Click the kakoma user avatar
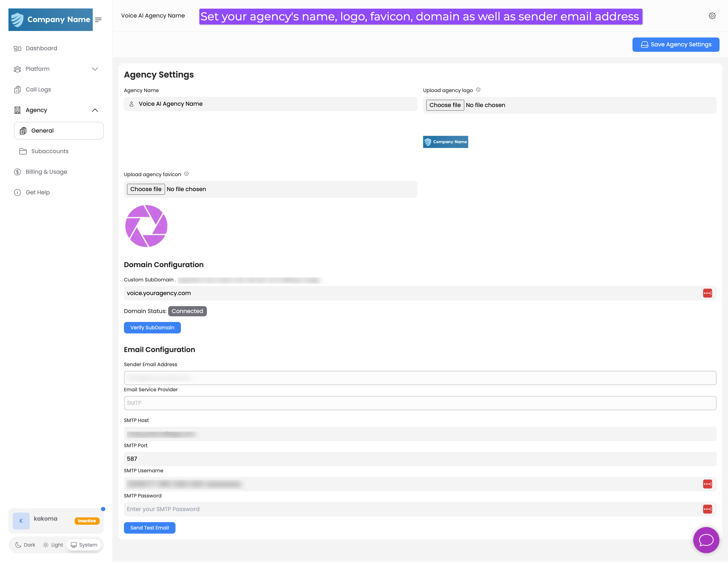 (x=21, y=521)
